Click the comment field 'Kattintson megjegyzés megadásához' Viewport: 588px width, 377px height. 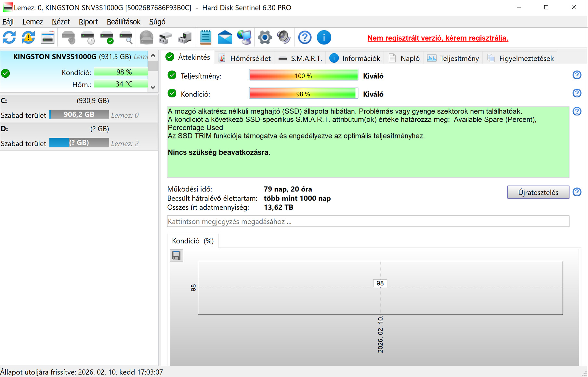[x=368, y=221]
